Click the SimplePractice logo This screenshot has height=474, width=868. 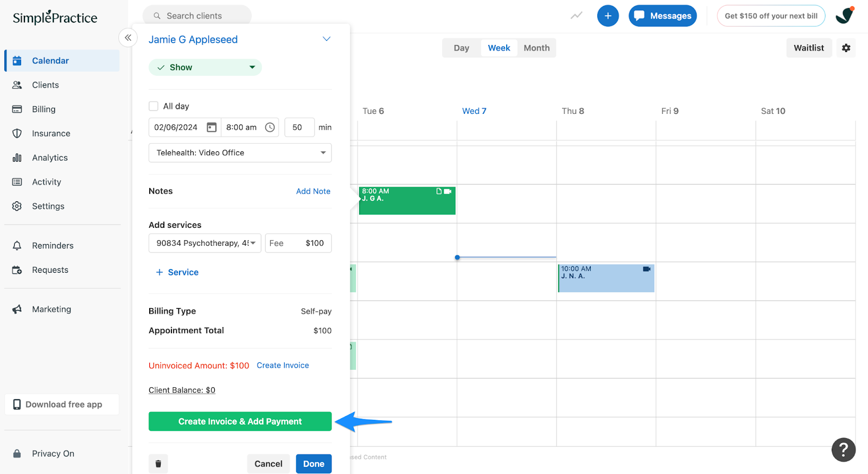(x=55, y=17)
